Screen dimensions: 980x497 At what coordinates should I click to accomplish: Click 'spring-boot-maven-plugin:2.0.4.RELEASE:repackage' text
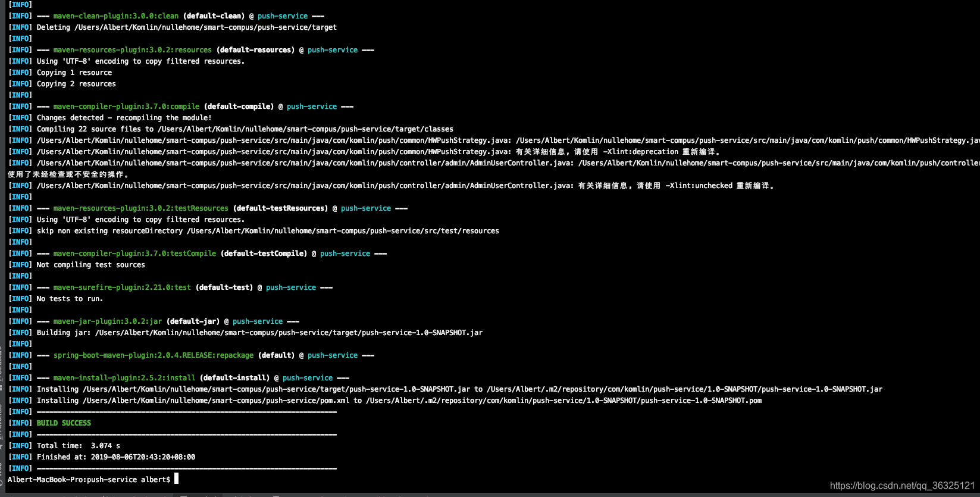[154, 355]
